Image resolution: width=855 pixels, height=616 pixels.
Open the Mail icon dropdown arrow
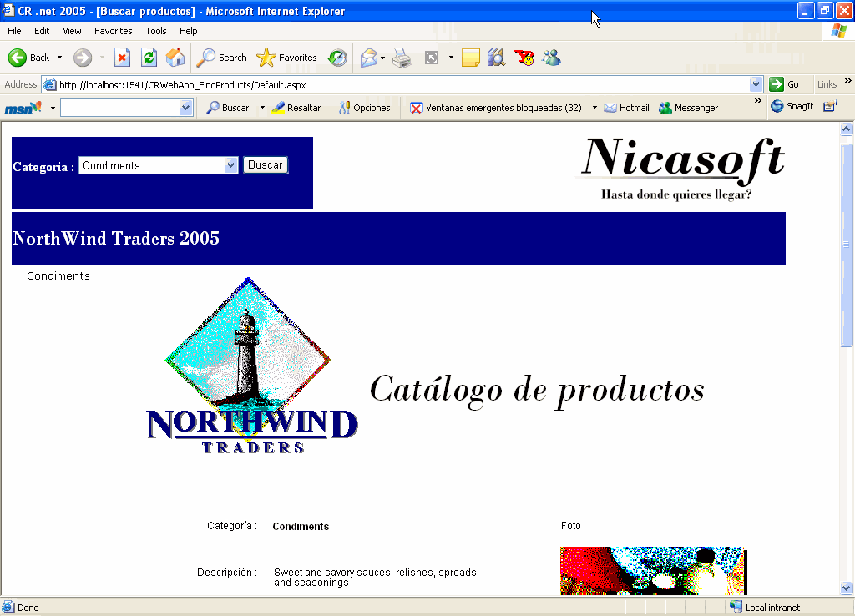pos(382,58)
